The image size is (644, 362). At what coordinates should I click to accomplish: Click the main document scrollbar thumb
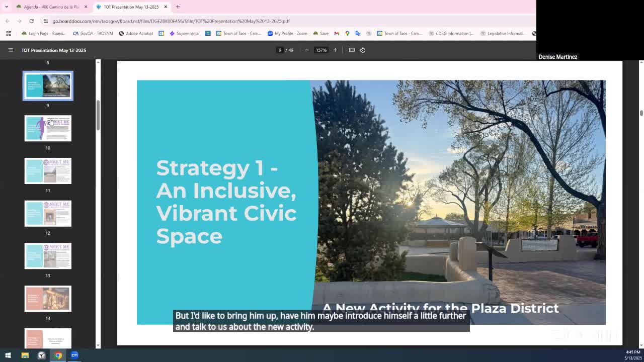(641, 113)
